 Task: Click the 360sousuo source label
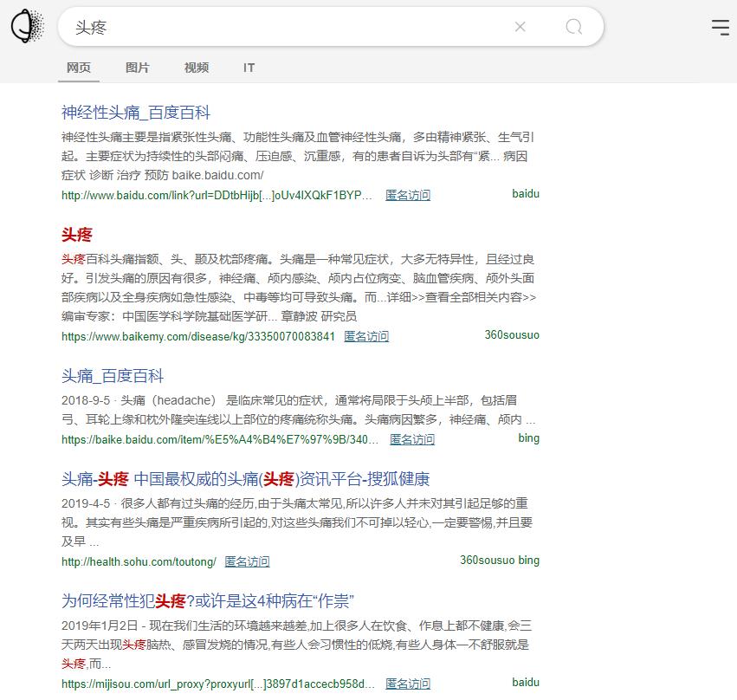512,334
